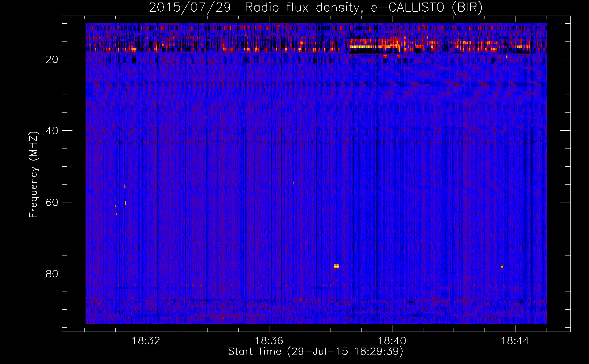Click the e-CALLISTO (BIR) text in title

tap(427, 8)
